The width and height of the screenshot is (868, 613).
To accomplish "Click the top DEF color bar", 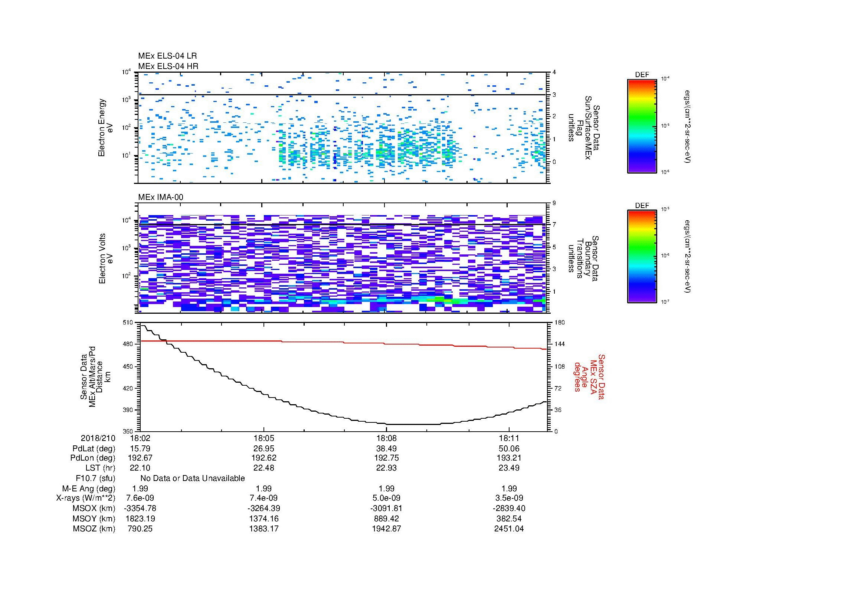I will click(x=642, y=126).
